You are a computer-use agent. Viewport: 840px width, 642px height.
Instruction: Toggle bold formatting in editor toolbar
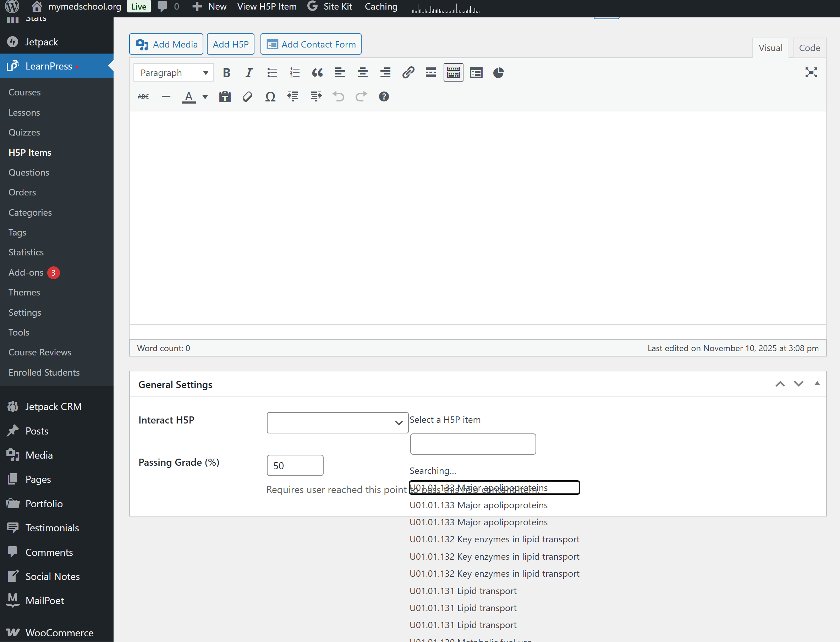[x=226, y=73]
